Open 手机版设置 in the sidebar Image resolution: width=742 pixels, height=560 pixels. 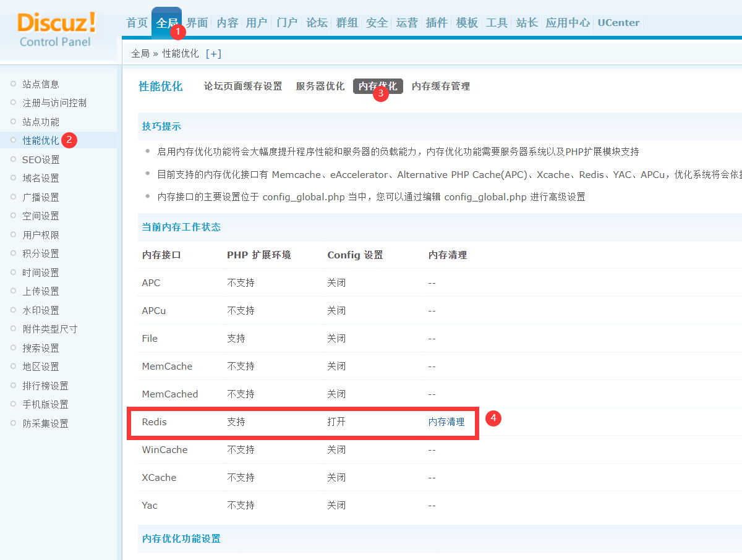point(45,404)
